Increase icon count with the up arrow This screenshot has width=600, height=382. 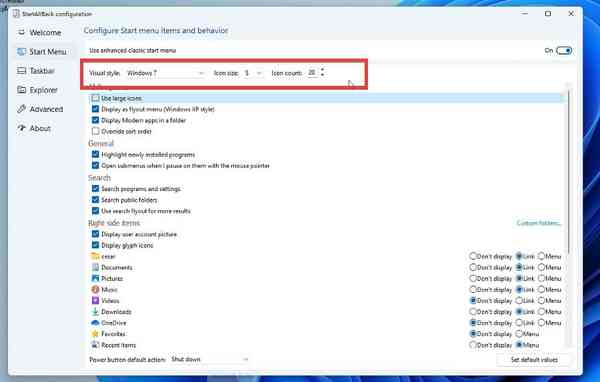point(322,70)
